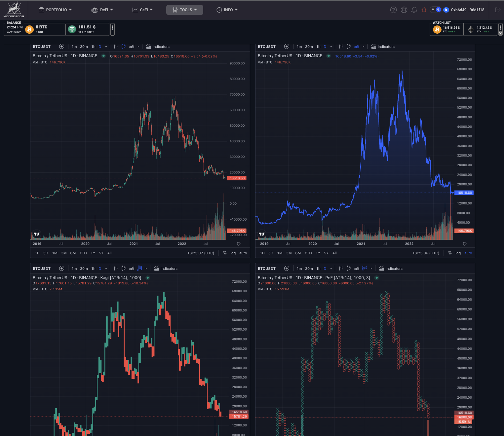Toggle log scale on top-left chart

click(x=233, y=253)
